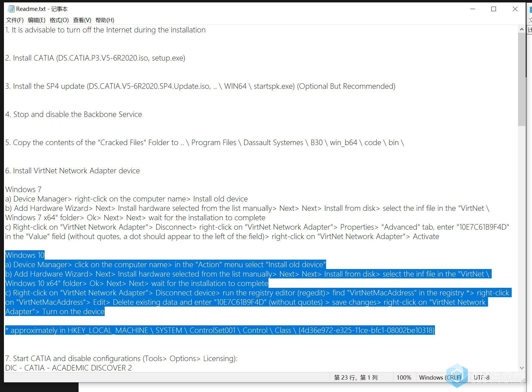Open the 查看(V) menu
The image size is (532, 392).
(82, 20)
